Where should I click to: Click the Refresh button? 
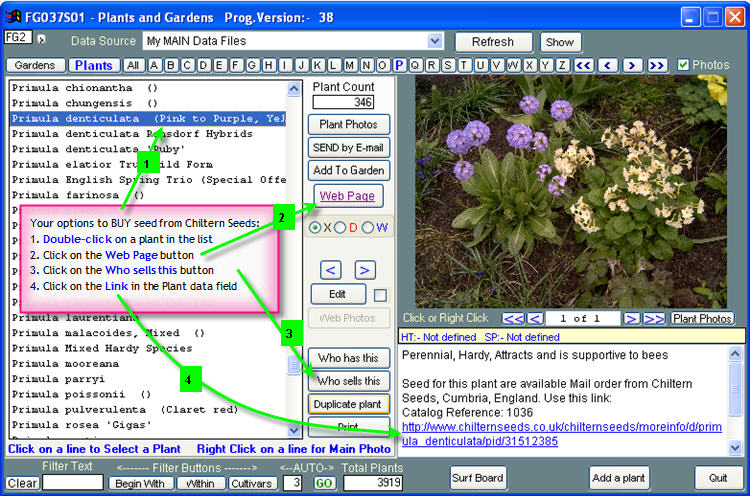click(493, 42)
